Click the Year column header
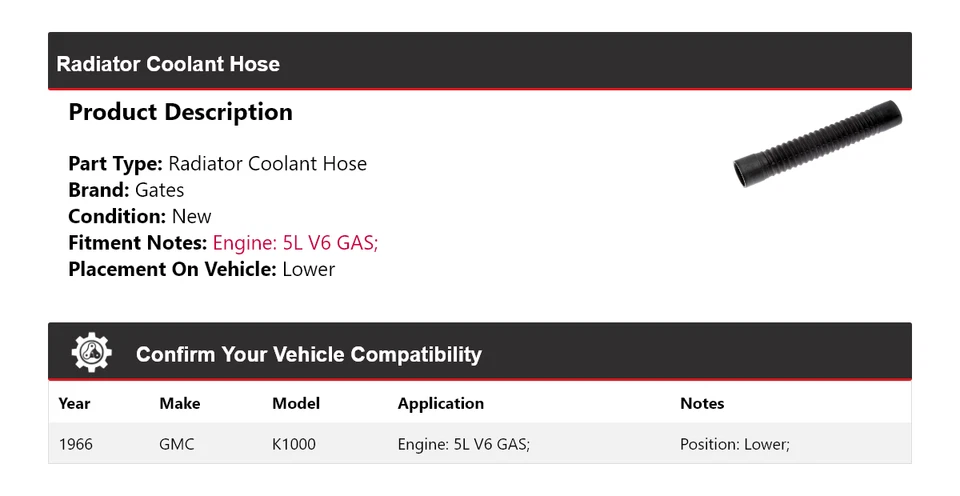This screenshot has width=960, height=496. (x=74, y=404)
